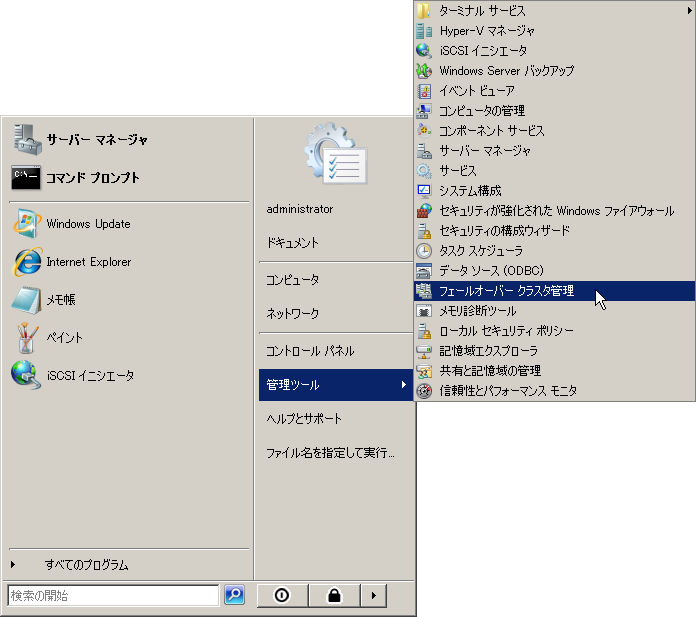Open the Server Manager pinned icon
The width and height of the screenshot is (696, 617).
point(26,140)
